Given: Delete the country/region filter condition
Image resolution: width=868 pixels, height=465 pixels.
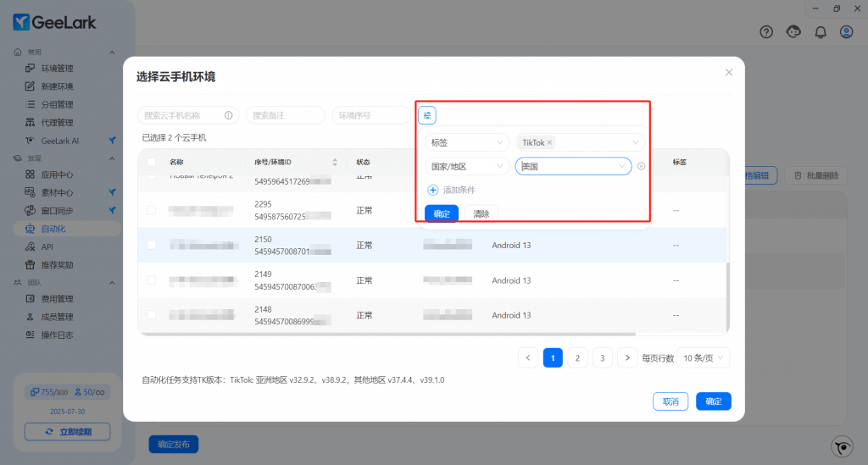Looking at the screenshot, I should coord(641,166).
